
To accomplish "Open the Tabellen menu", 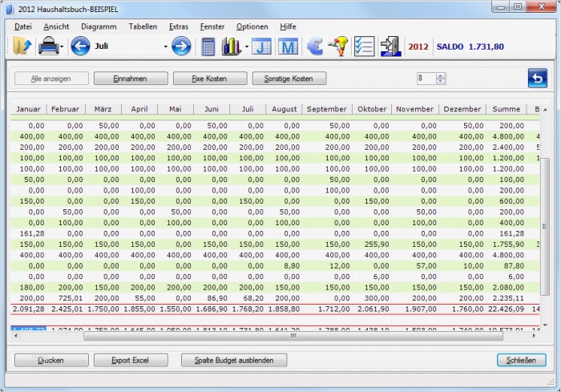I will click(x=143, y=26).
